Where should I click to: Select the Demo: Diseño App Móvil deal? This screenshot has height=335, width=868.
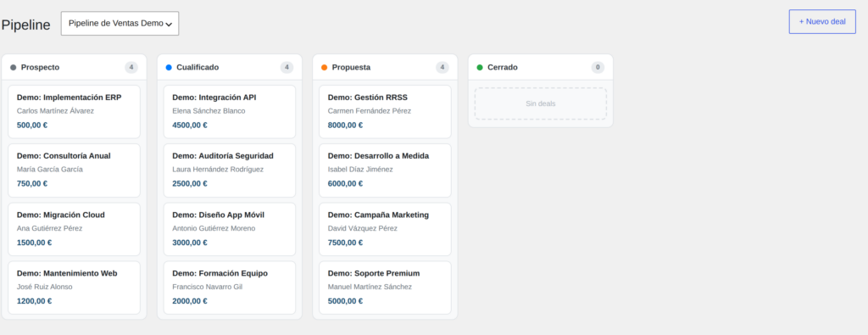(x=230, y=229)
